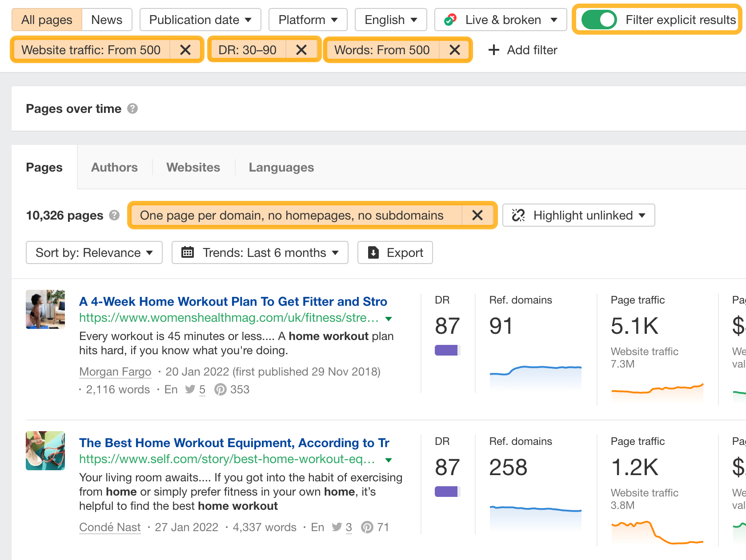Open the Publication date dropdown
The image size is (746, 560).
click(x=200, y=20)
